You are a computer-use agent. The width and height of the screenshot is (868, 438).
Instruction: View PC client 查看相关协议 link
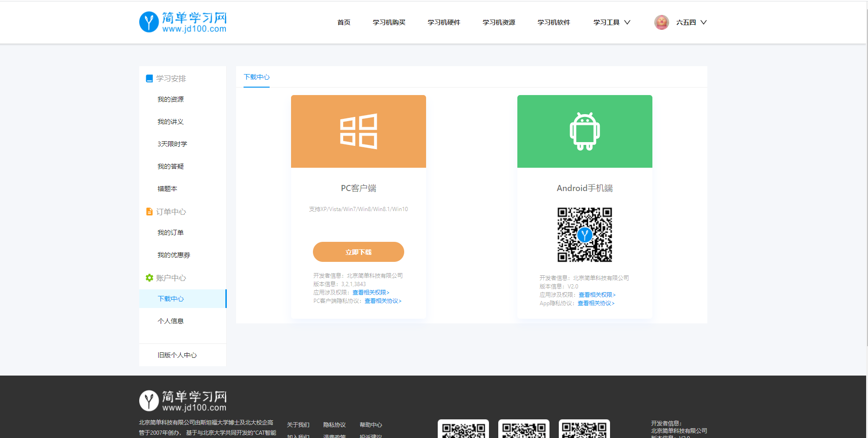click(383, 301)
